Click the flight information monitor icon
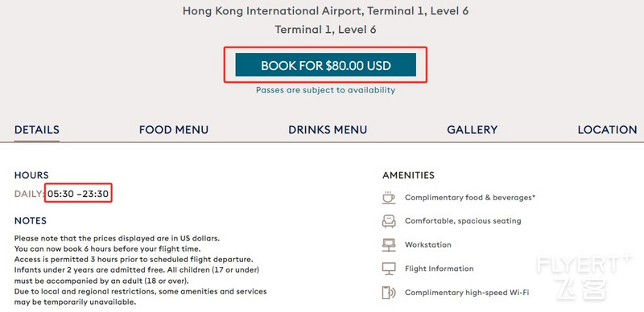The image size is (644, 312). pos(389,269)
